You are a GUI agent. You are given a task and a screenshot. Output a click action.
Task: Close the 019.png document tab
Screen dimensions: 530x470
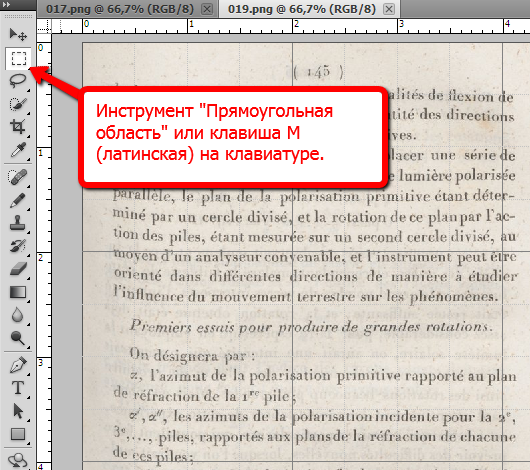[x=389, y=9]
